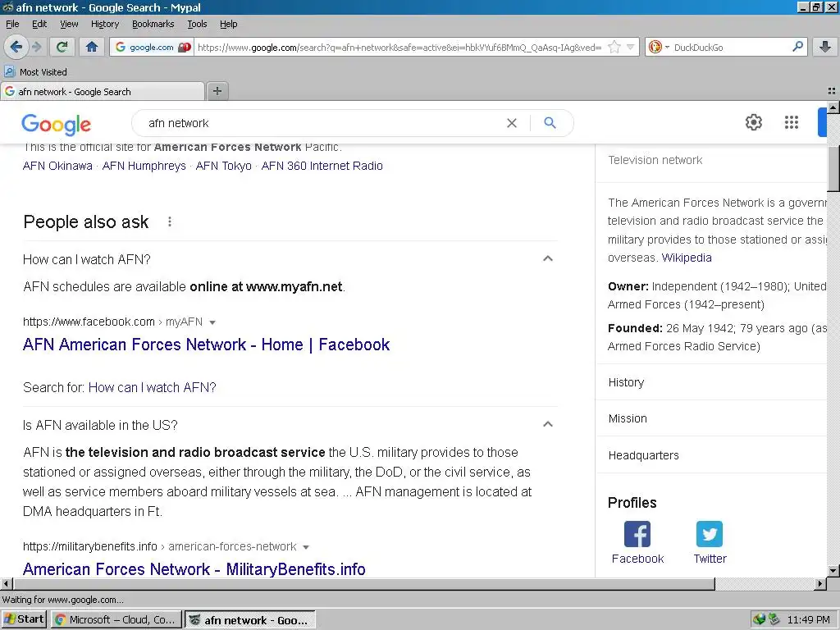Open Google settings gear icon
Viewport: 840px width, 630px height.
[754, 122]
